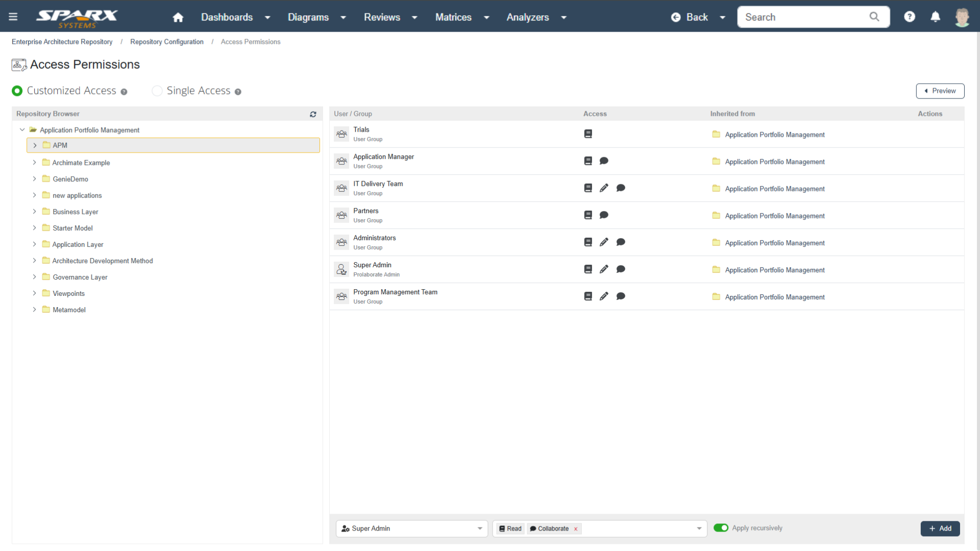980x551 pixels.
Task: Open the Analyzers menu
Action: click(527, 17)
